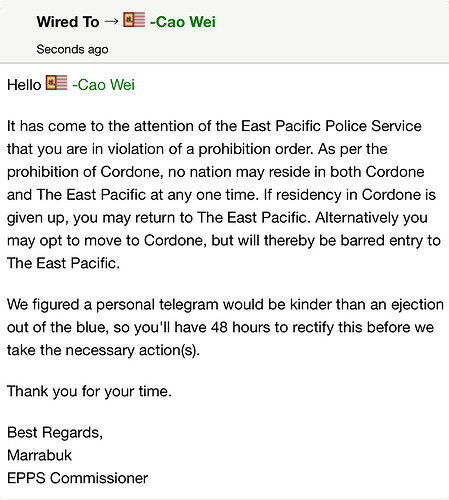449x500 pixels.
Task: Click the EPPS Commissioner title
Action: coord(78,478)
